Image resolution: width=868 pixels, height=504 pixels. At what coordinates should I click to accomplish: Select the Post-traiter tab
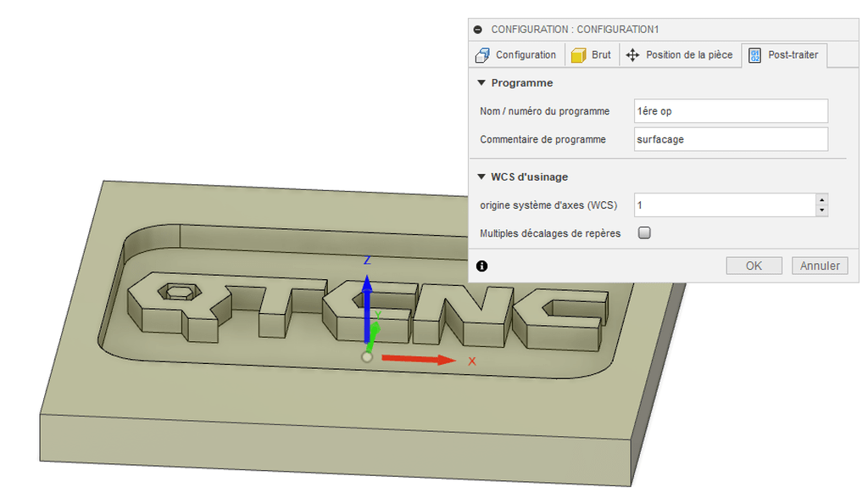784,55
